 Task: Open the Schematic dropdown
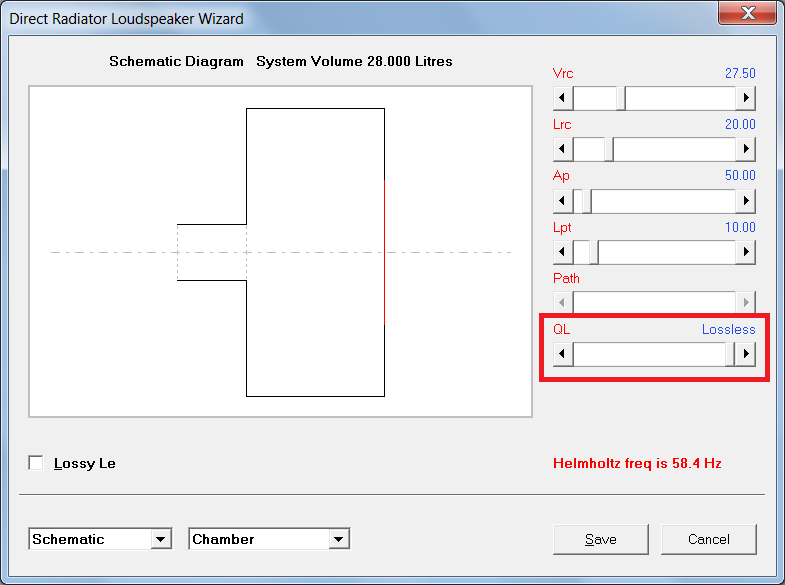pos(161,539)
